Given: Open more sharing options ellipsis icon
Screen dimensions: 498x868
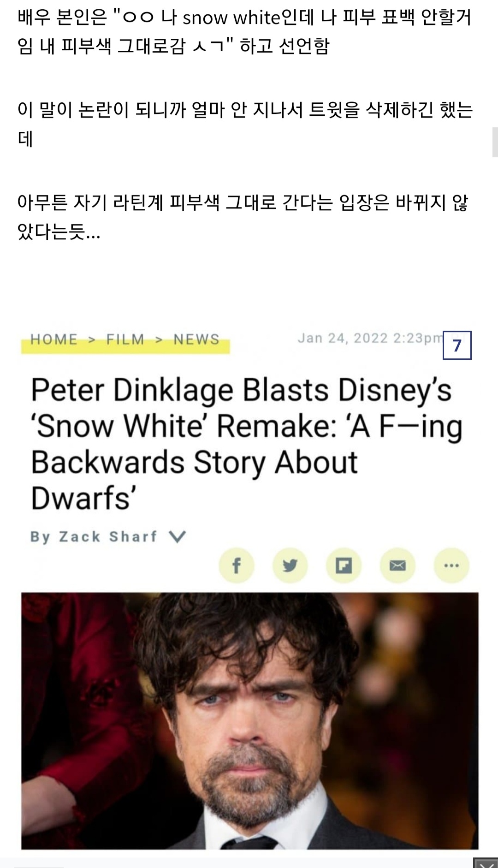Looking at the screenshot, I should [x=451, y=565].
